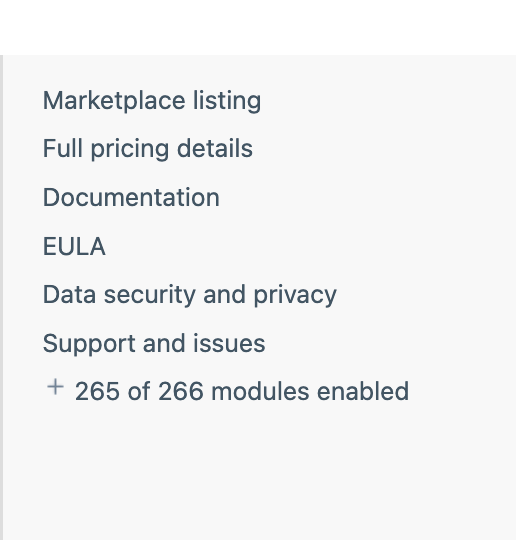View Full pricing details
The width and height of the screenshot is (516, 540).
[x=148, y=149]
